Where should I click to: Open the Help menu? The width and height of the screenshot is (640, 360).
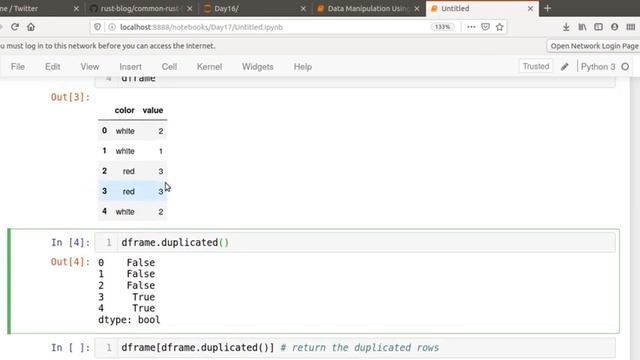click(x=302, y=67)
